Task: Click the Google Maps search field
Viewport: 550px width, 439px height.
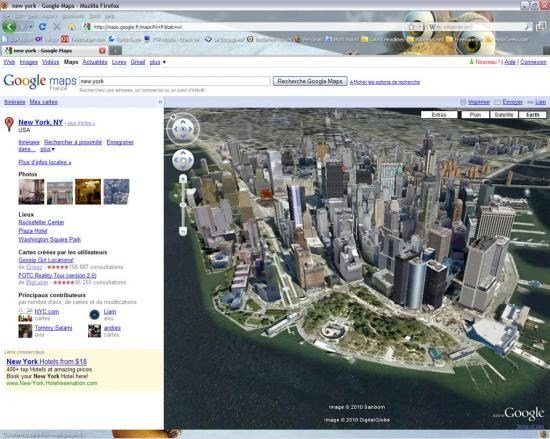Action: click(175, 81)
